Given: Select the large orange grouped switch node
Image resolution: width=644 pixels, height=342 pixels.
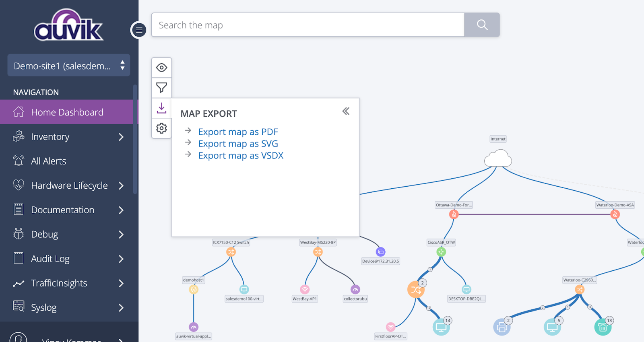Looking at the screenshot, I should pos(416,289).
